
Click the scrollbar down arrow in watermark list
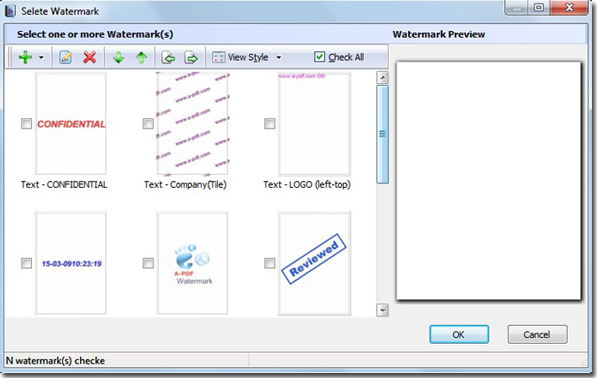pyautogui.click(x=383, y=310)
